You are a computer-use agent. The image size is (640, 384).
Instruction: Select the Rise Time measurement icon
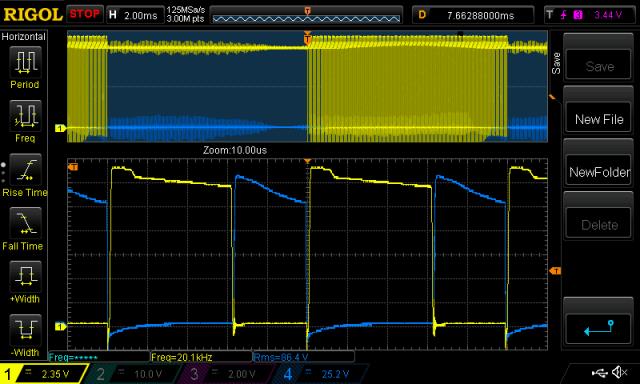click(25, 170)
